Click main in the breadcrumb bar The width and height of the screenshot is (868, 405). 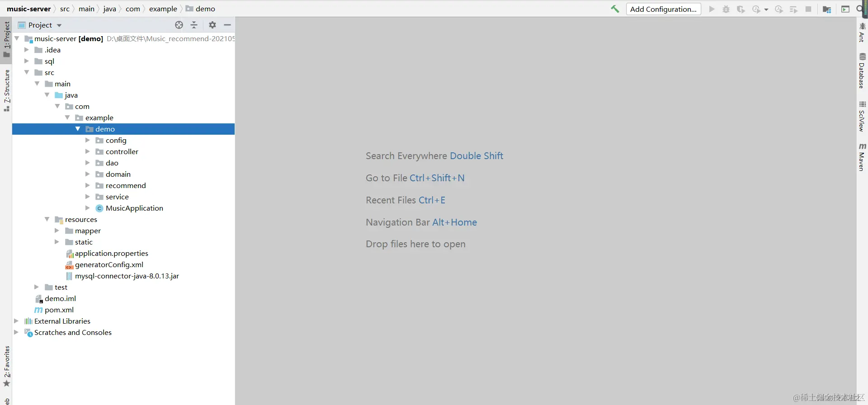pos(86,9)
